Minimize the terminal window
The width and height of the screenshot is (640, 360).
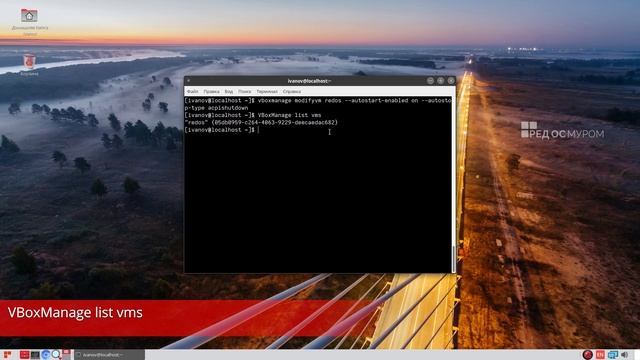tap(430, 81)
